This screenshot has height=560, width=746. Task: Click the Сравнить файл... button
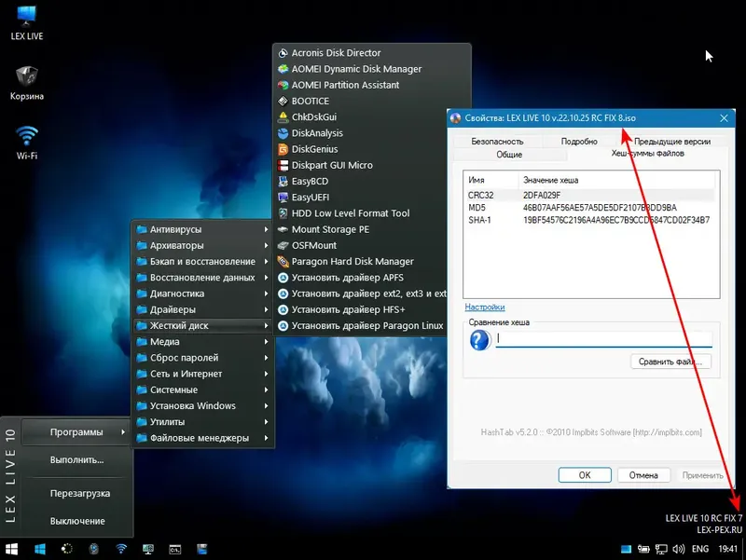[670, 362]
